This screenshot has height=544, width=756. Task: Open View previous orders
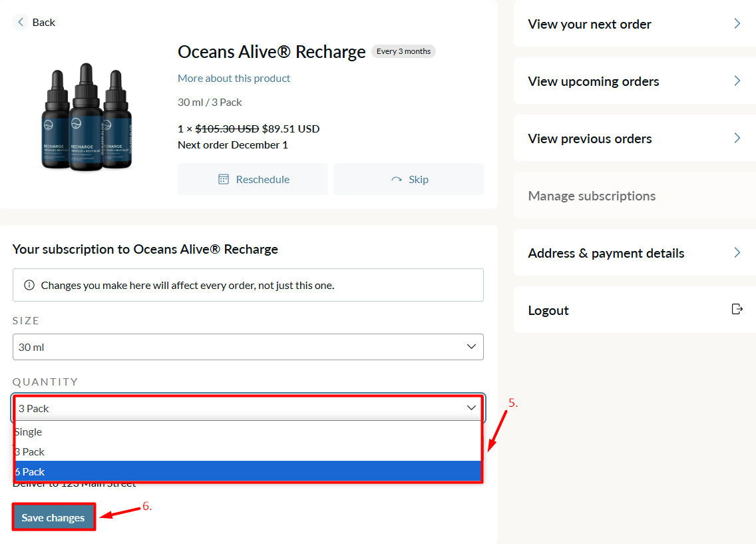click(634, 138)
